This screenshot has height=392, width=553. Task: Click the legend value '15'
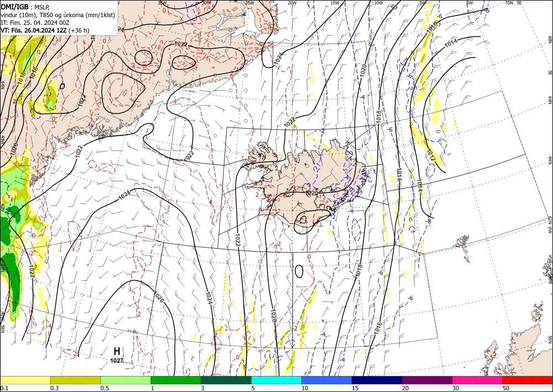pos(355,388)
